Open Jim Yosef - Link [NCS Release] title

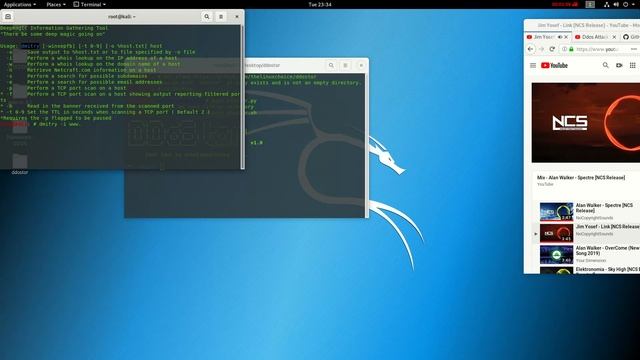coord(607,227)
